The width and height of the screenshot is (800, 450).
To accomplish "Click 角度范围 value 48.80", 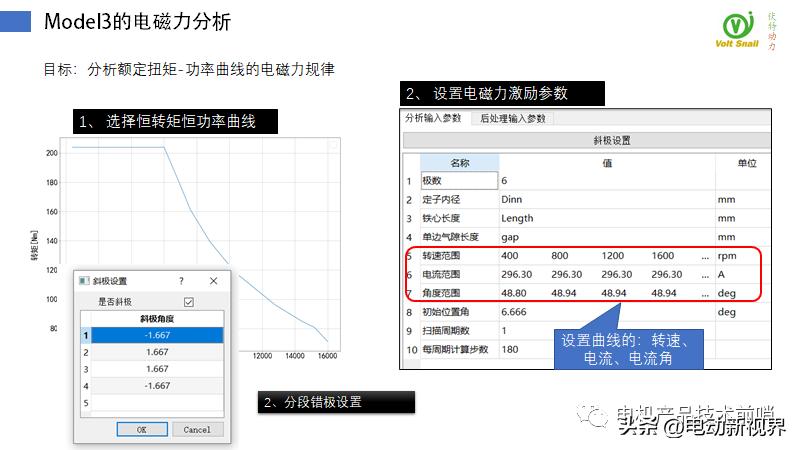I will 513,293.
